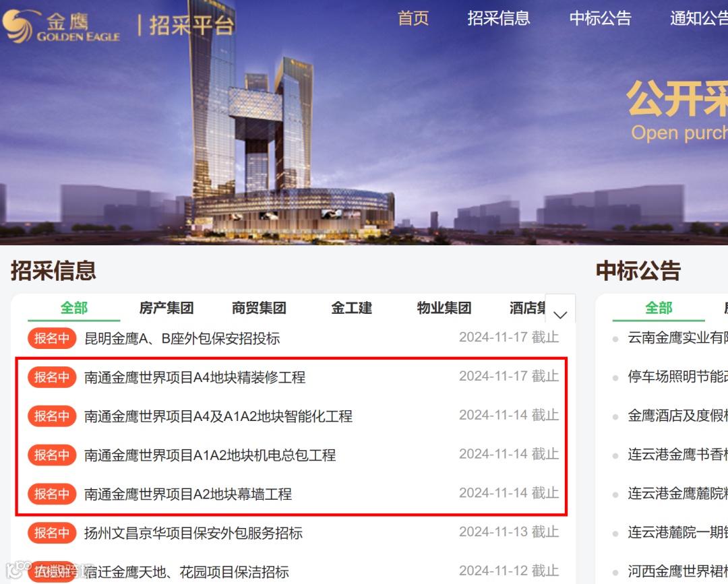Switch to the 商贸集团 tab
This screenshot has width=728, height=584.
click(259, 308)
